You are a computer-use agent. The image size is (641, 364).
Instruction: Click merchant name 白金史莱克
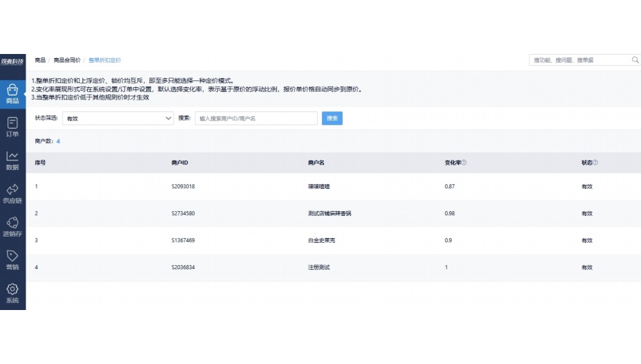pyautogui.click(x=321, y=240)
